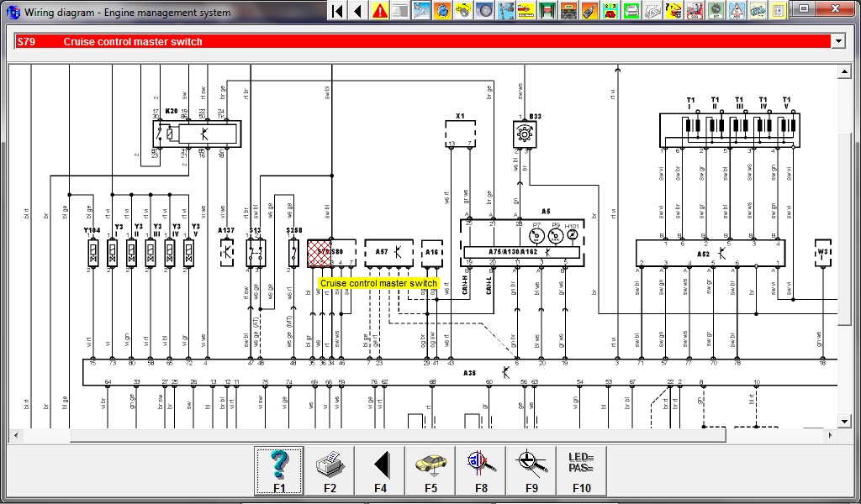Select the B33 component symbol
The image size is (861, 504).
pyautogui.click(x=525, y=133)
